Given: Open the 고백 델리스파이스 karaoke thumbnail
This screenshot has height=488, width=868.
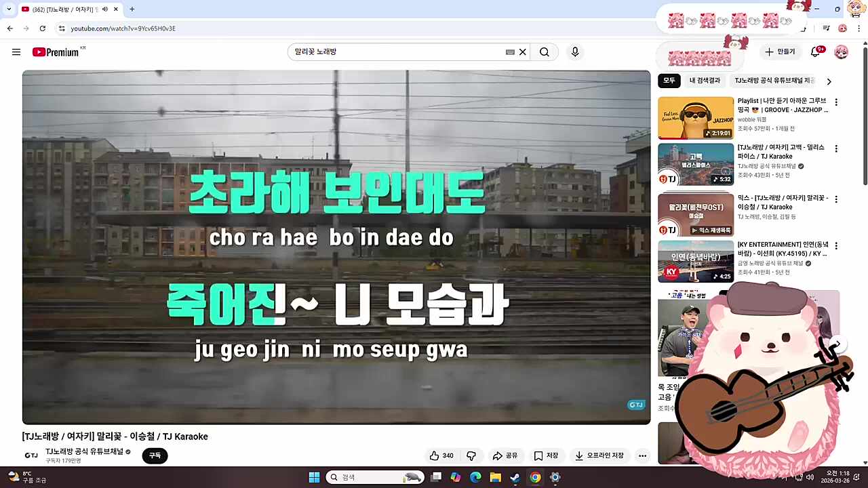Looking at the screenshot, I should [x=696, y=165].
